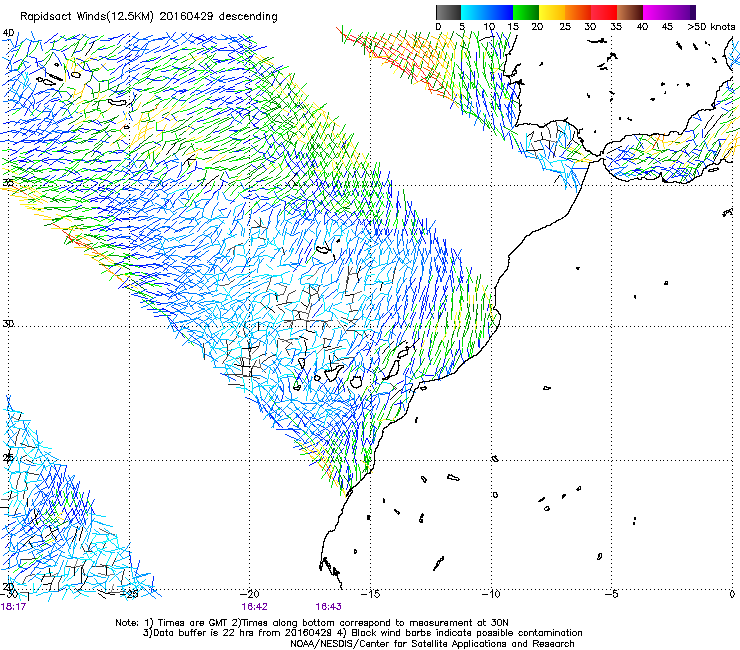This screenshot has width=740, height=650.
Task: Select the red 30-35 knots legend swatch
Action: coord(604,12)
